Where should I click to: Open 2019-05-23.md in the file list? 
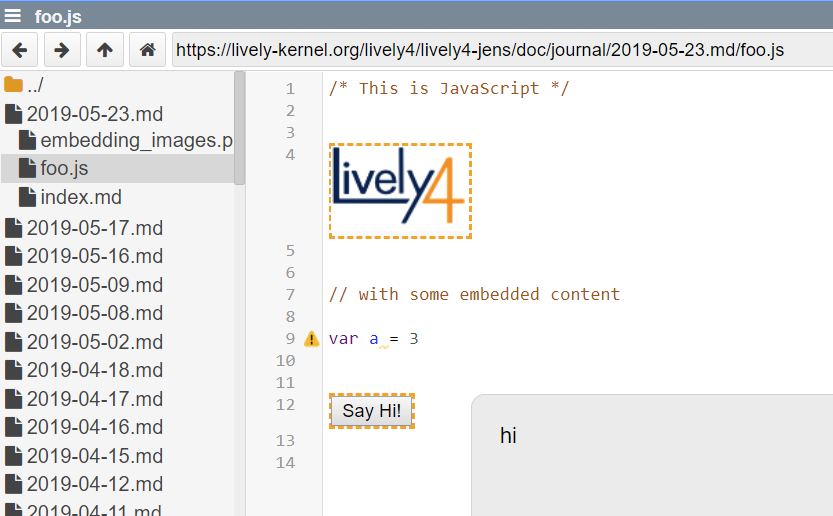tap(94, 114)
